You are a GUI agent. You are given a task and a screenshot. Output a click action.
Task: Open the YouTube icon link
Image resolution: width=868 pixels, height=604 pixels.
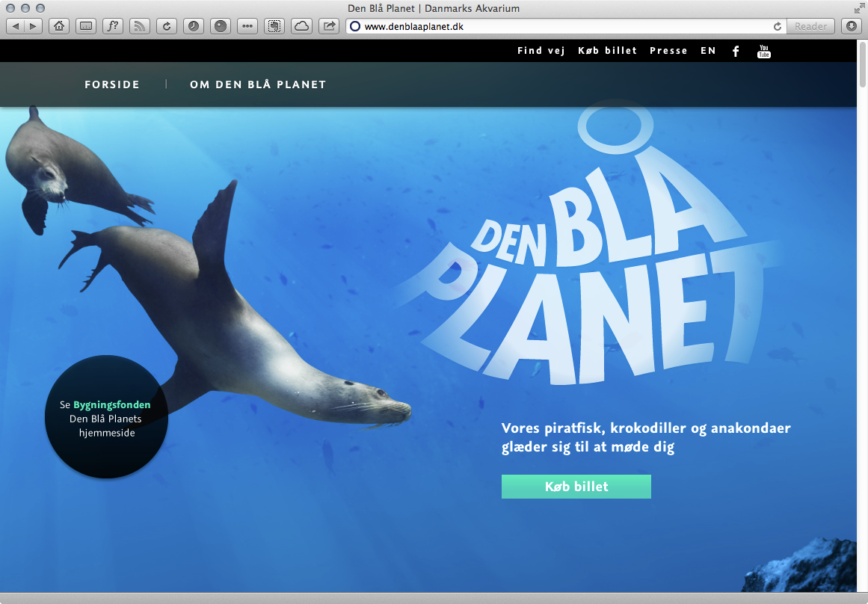pyautogui.click(x=764, y=52)
